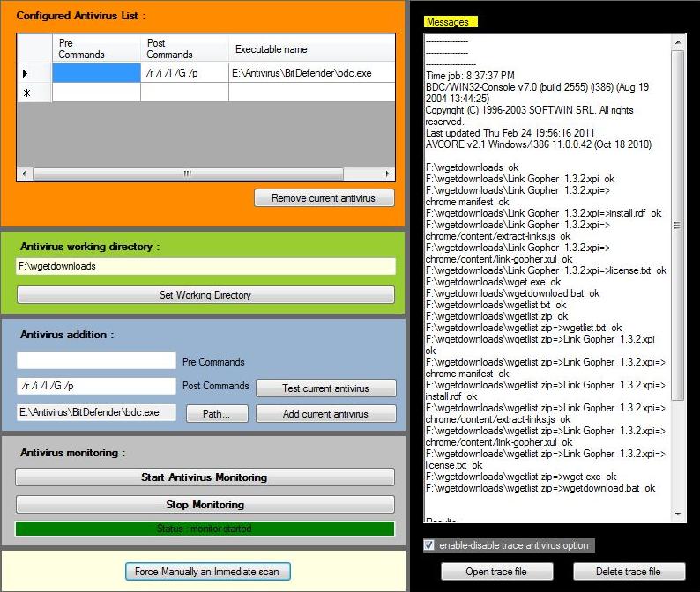The image size is (700, 592).
Task: Click empty Executable name cell in new row
Action: tap(311, 92)
